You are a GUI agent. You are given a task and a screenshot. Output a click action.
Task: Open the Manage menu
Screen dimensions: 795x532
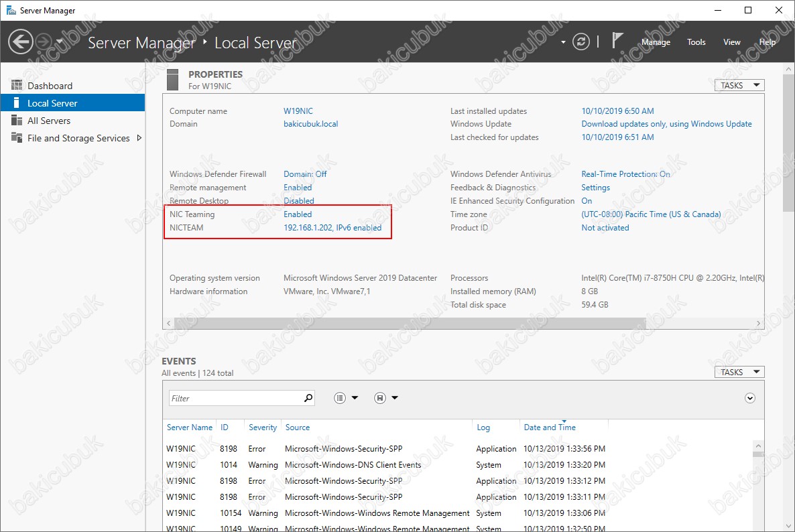[656, 42]
